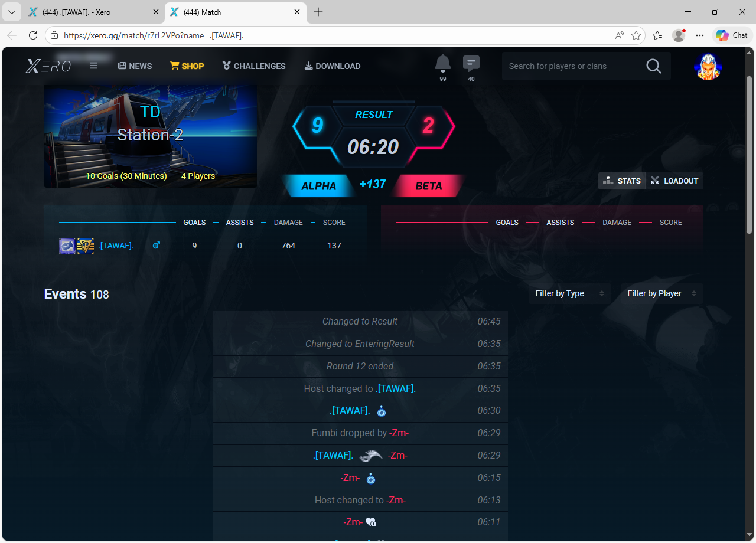Switch to the STATS view
Screen dimensions: 756x543
coord(623,181)
